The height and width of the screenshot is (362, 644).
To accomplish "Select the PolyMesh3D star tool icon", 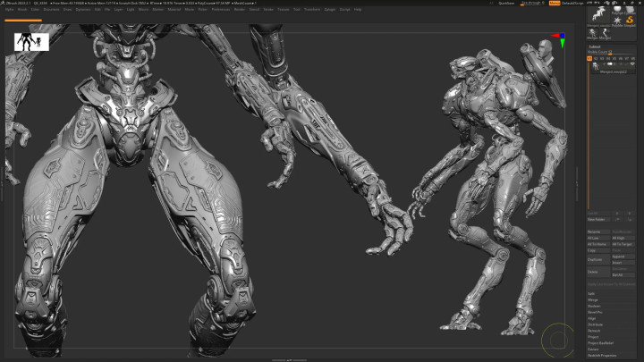I will coord(618,20).
